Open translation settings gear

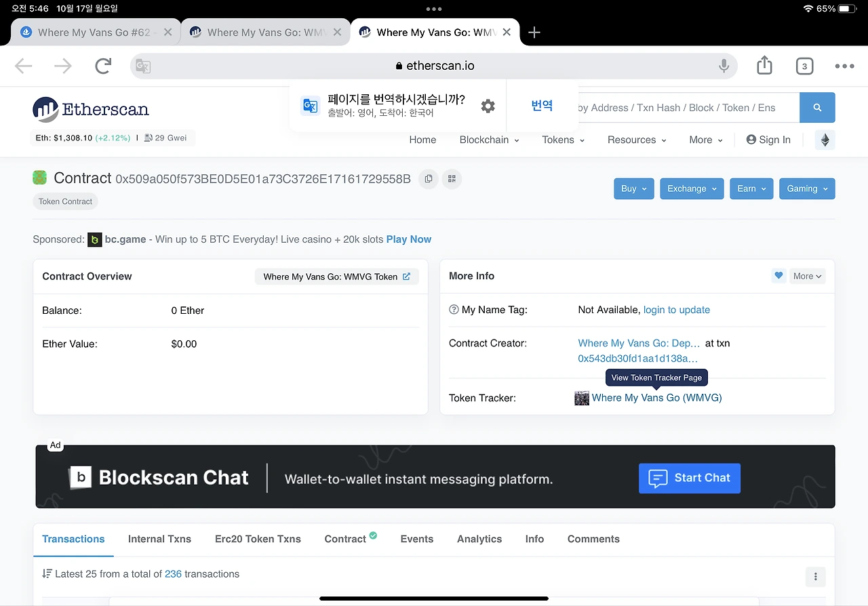click(488, 106)
